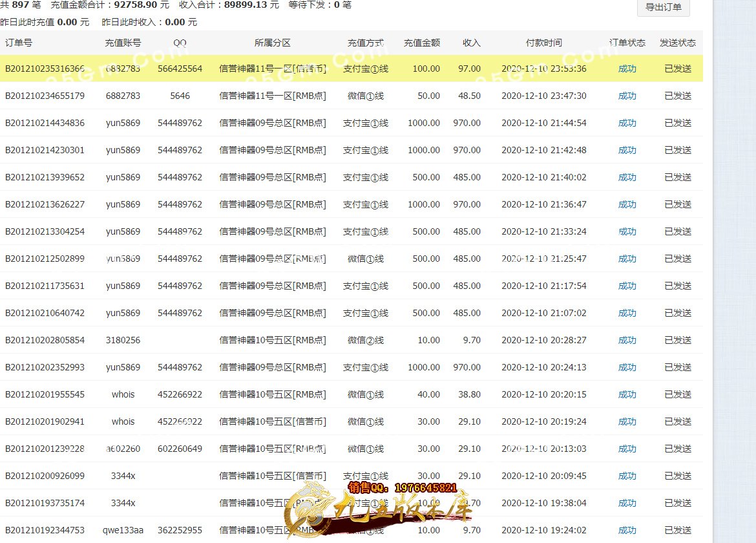Select order number B201210201239228
The image size is (756, 543).
(45, 449)
